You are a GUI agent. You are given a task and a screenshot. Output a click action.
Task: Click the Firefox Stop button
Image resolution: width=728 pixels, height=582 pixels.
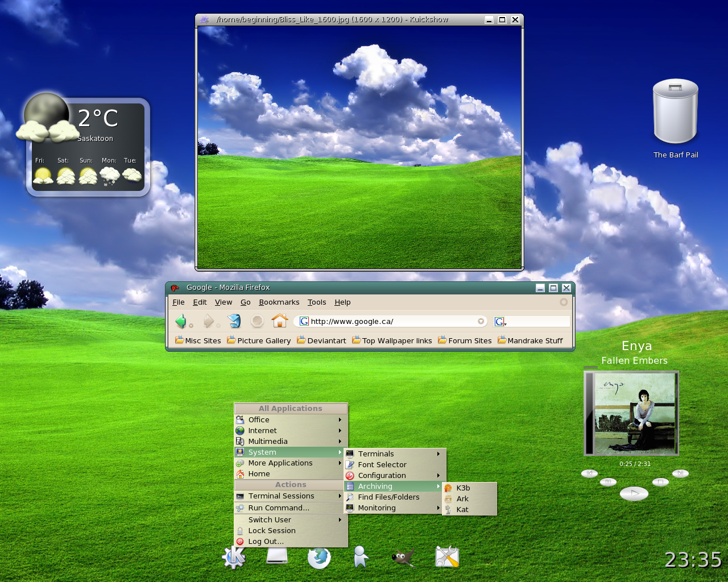click(x=257, y=321)
